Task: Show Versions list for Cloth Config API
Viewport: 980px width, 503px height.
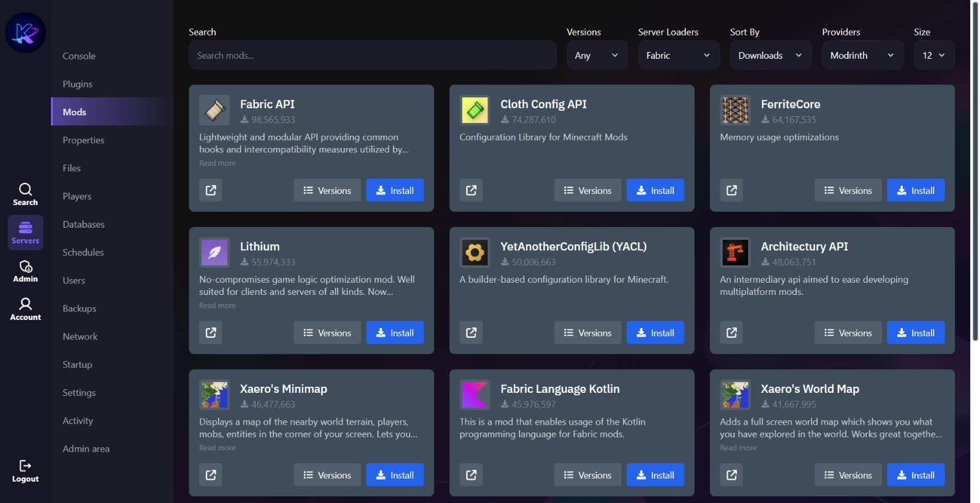Action: click(587, 190)
